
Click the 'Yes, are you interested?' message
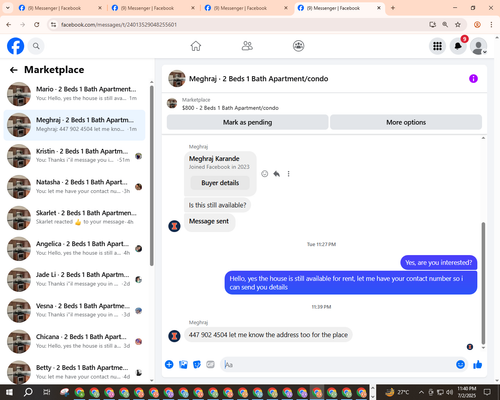coord(439,263)
